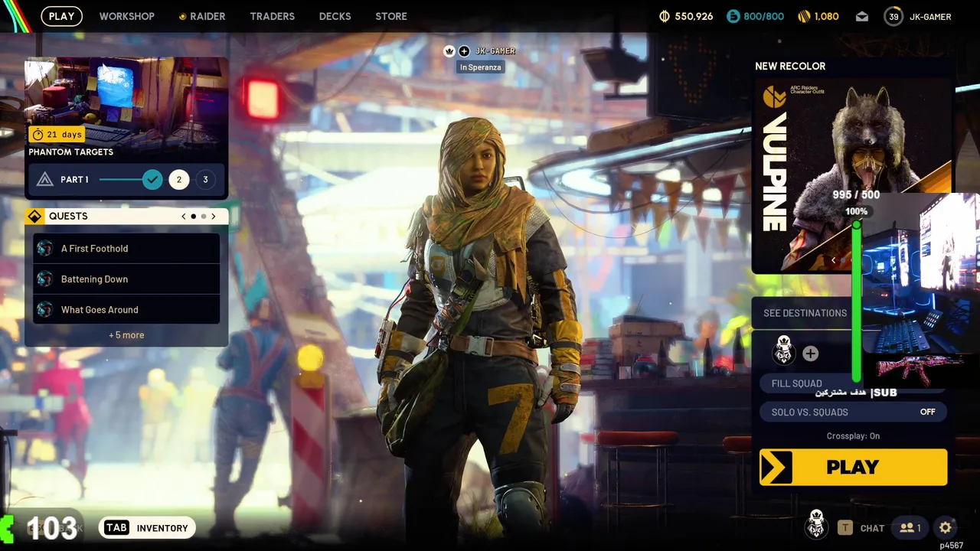Image resolution: width=980 pixels, height=551 pixels.
Task: Toggle the Fill Squad option
Action: 853,383
